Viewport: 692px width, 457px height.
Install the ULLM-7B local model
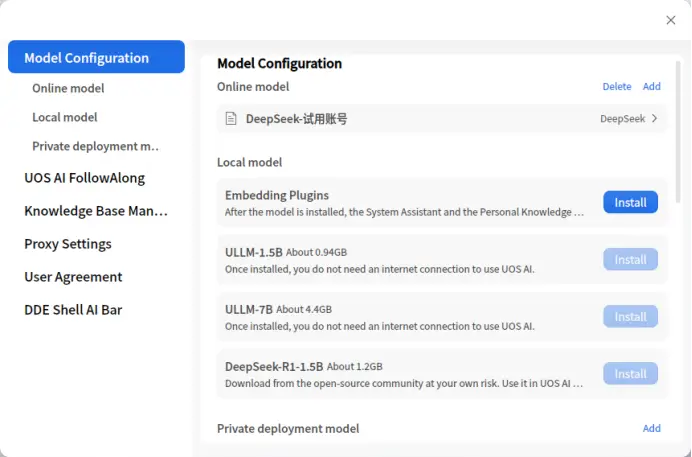point(630,317)
